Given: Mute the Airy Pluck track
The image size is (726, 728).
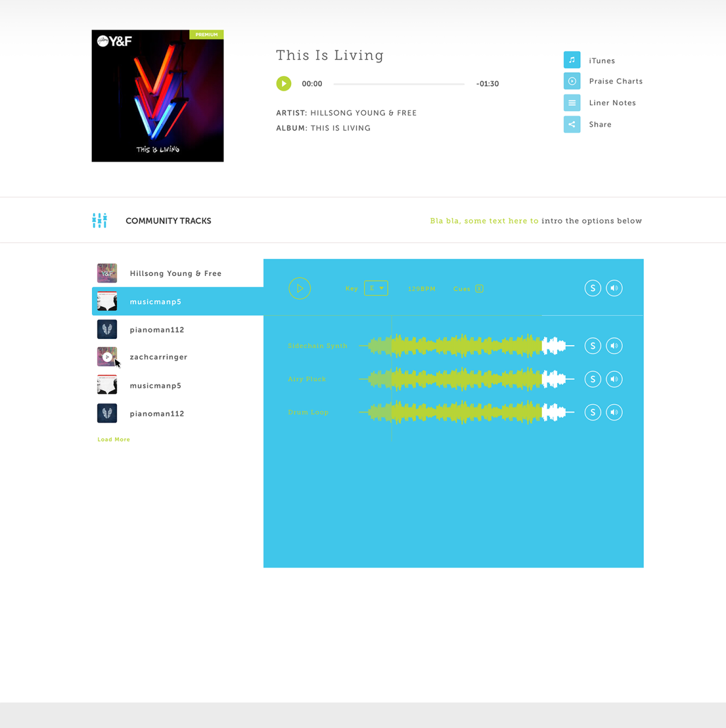Looking at the screenshot, I should click(614, 379).
